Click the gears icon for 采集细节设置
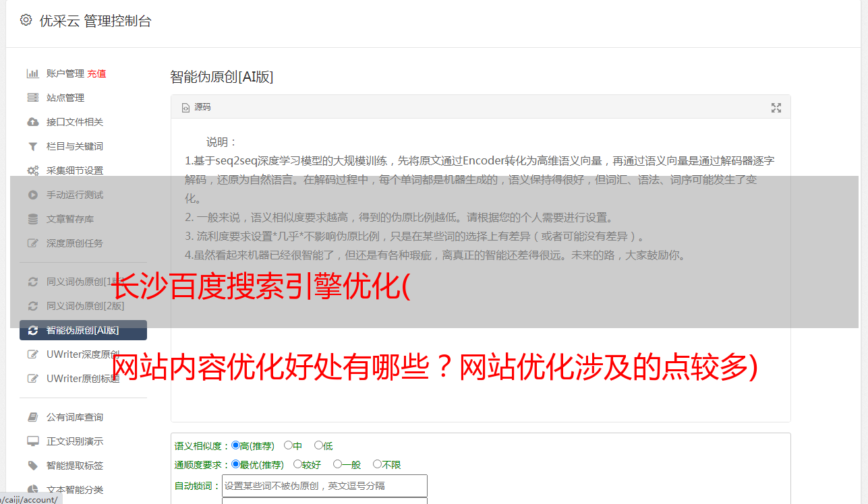Screen dimensions: 868x504 (32, 170)
